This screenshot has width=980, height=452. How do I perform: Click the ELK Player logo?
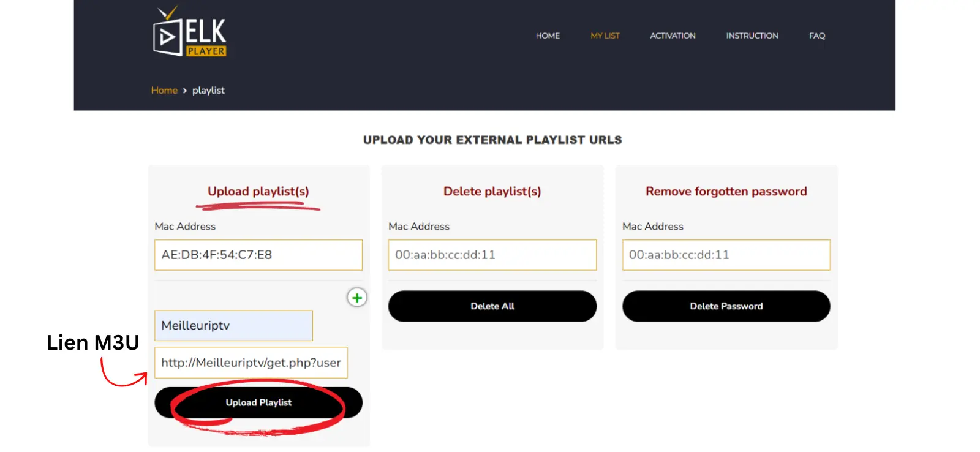point(189,32)
